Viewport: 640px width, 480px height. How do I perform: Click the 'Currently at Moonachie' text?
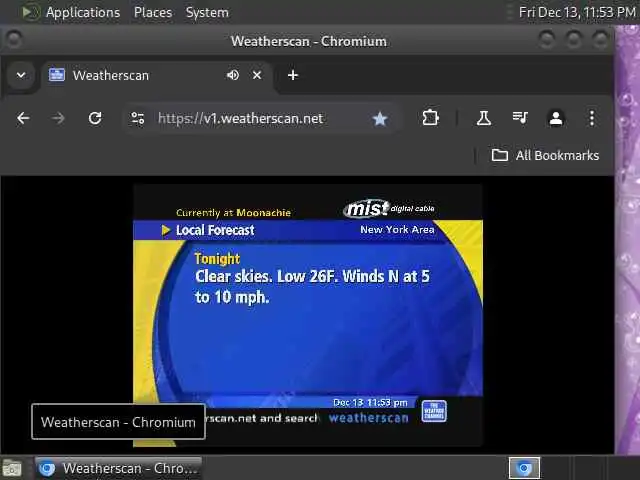coord(233,213)
